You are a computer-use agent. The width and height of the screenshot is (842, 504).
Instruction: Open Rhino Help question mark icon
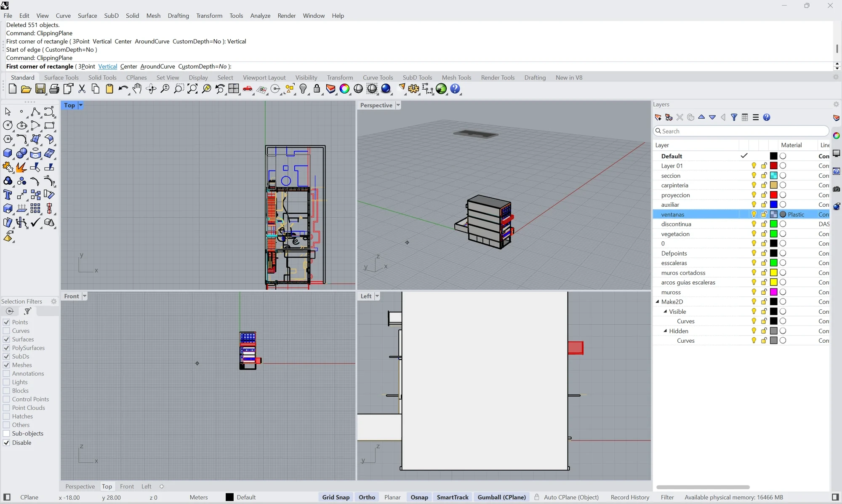pyautogui.click(x=455, y=89)
